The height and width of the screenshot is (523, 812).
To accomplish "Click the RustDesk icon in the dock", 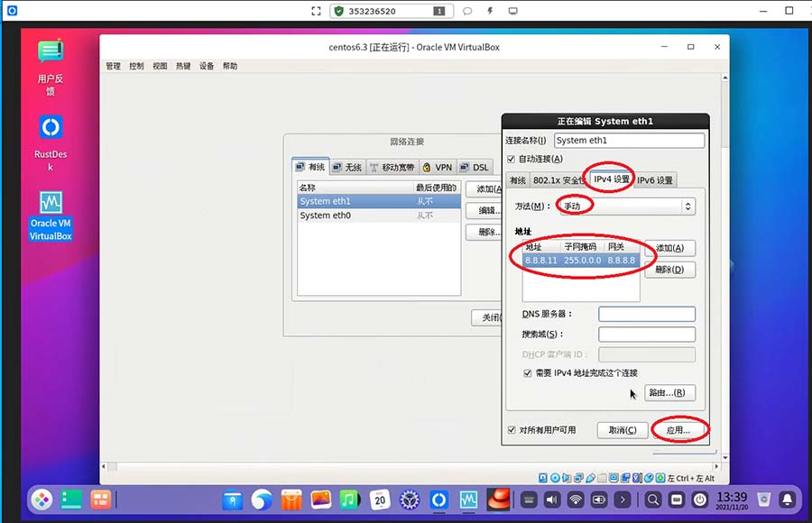I will tap(438, 500).
